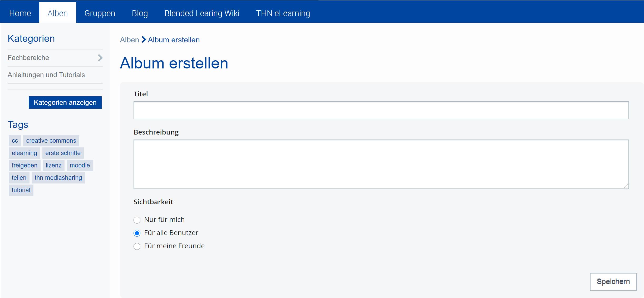Expand the Fachbereiche category chevron
Viewport: 644px width, 298px height.
(x=100, y=58)
